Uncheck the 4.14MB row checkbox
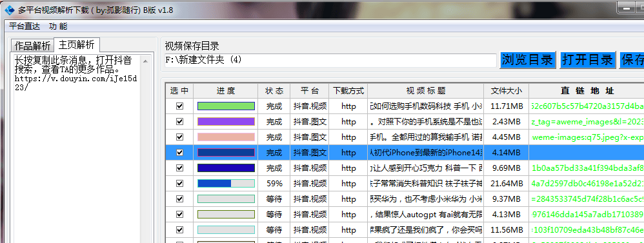This screenshot has width=644, height=243. tap(179, 152)
